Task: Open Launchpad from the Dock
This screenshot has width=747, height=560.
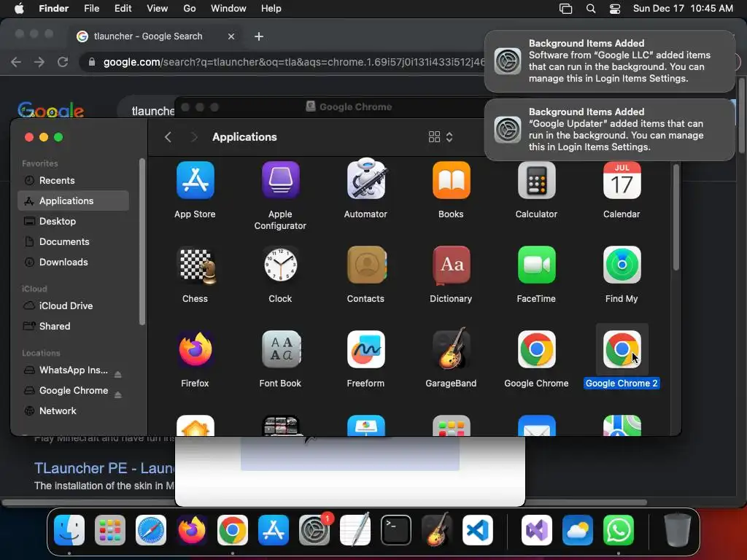Action: 110,530
